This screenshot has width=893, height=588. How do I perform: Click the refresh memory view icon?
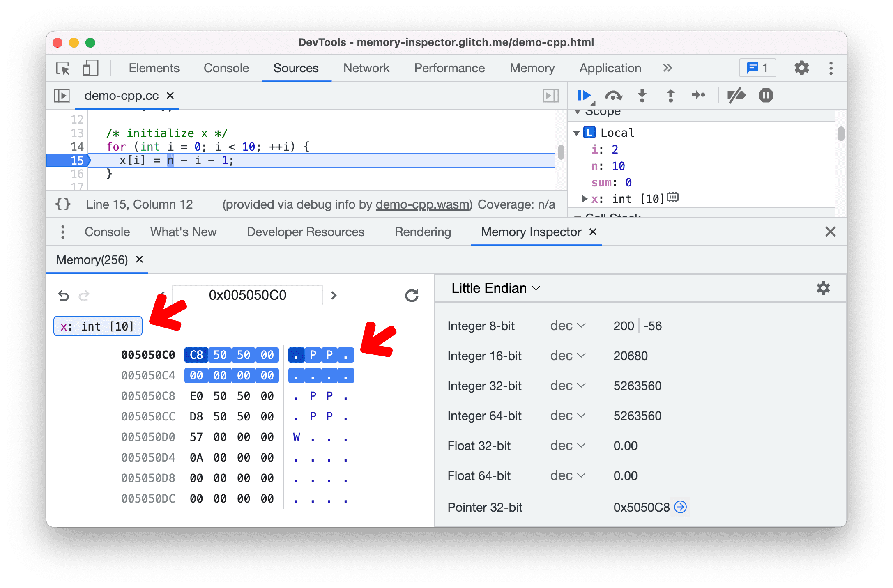412,295
